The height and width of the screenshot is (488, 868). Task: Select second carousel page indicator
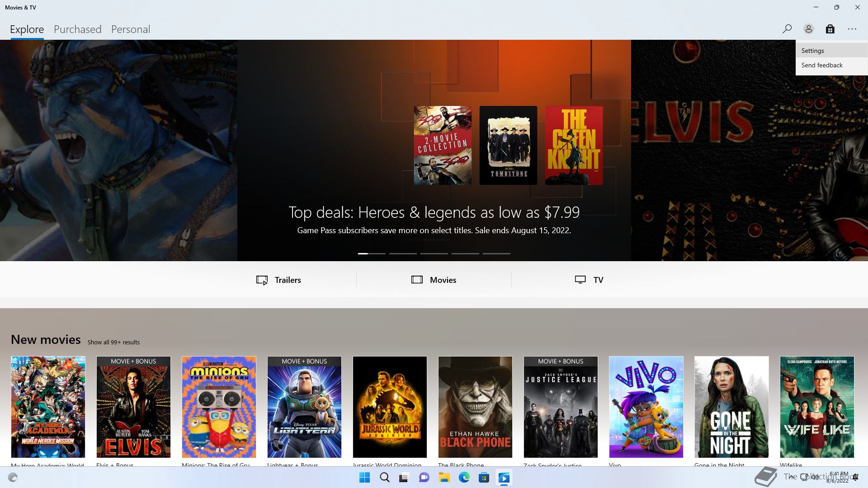403,253
